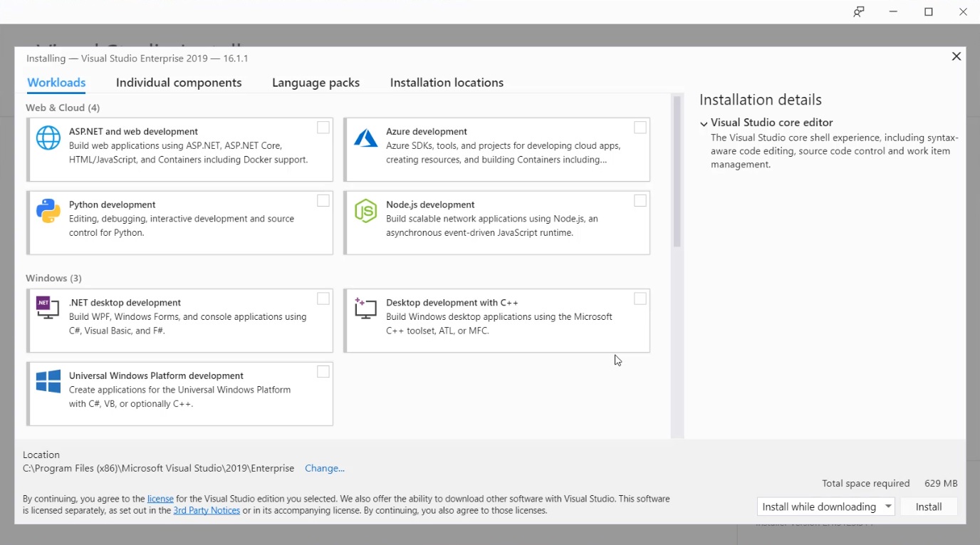Close the Installing dialog with X
This screenshot has width=980, height=545.
(x=956, y=56)
